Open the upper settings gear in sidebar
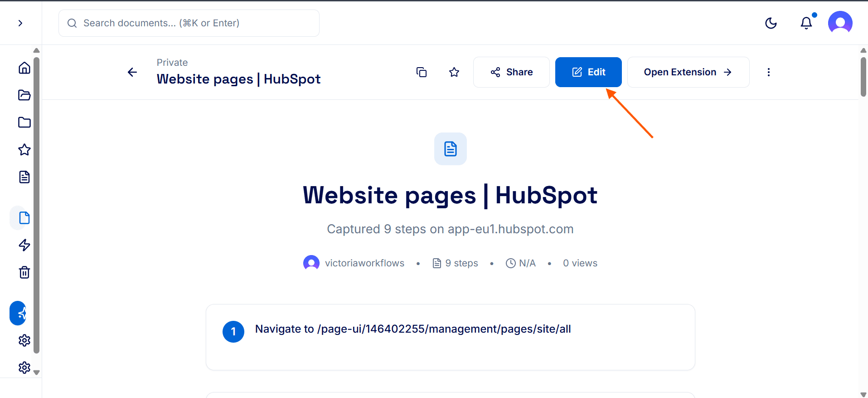 pyautogui.click(x=24, y=340)
